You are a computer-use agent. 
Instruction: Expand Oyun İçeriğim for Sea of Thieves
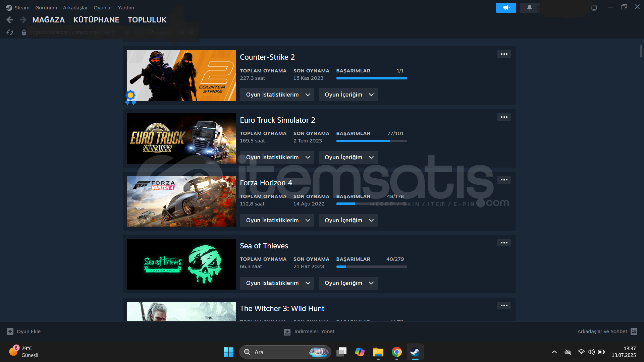[348, 283]
